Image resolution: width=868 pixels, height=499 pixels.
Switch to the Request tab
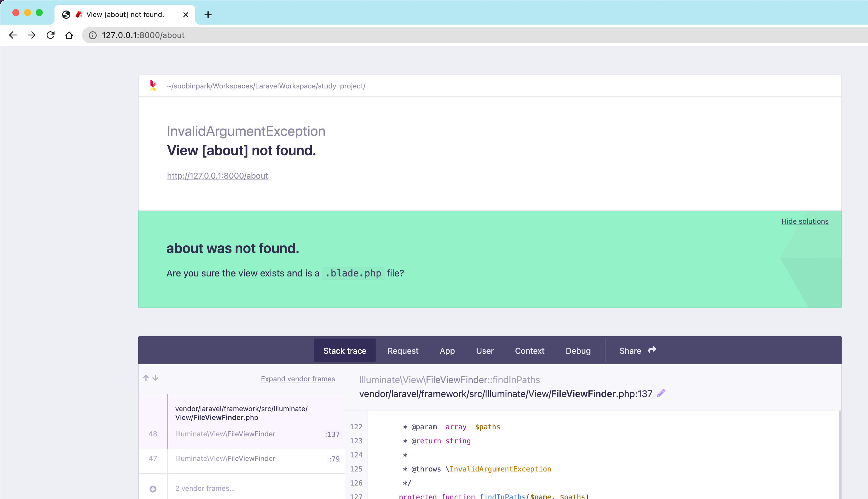point(403,351)
